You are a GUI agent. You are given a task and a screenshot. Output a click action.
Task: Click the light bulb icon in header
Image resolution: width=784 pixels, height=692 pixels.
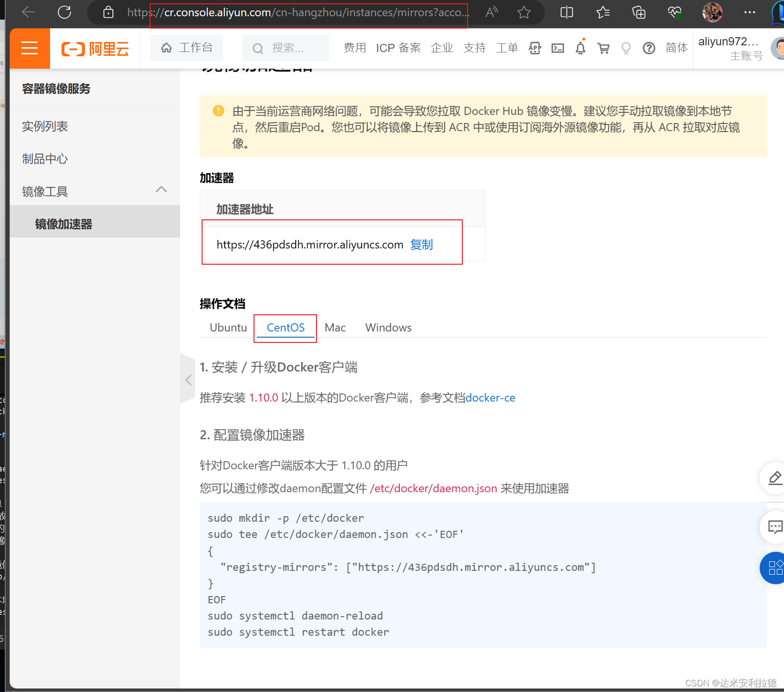click(x=626, y=48)
